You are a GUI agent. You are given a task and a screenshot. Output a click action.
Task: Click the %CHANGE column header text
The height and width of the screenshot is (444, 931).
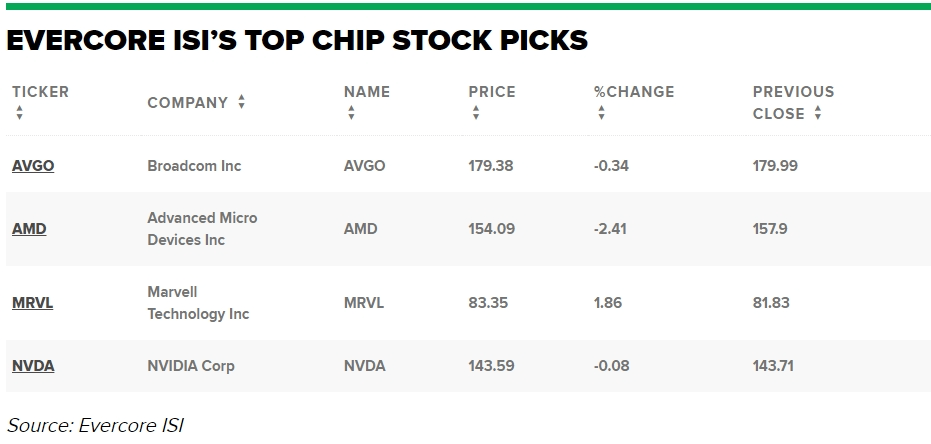coord(634,92)
